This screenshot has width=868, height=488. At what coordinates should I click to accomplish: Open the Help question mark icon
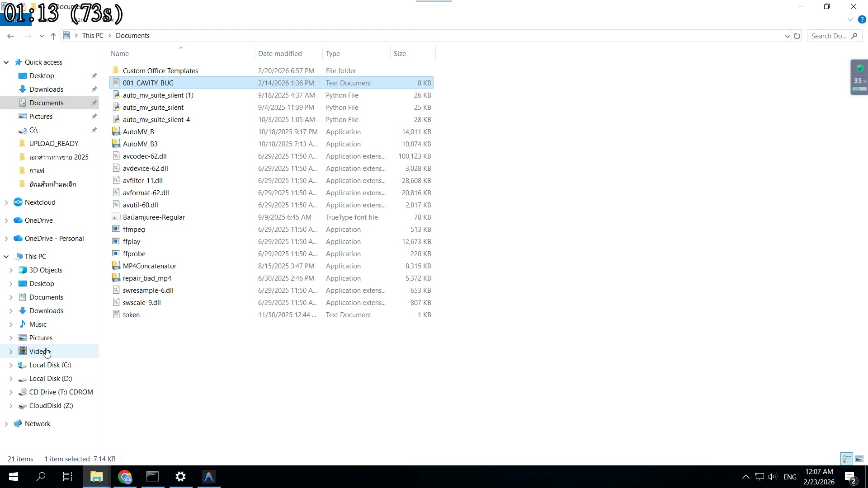(x=862, y=20)
